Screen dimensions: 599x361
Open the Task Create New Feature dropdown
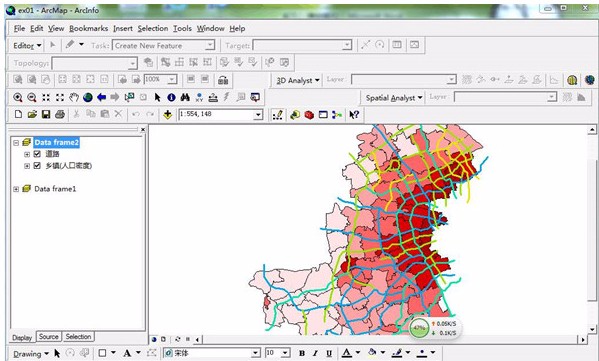210,45
